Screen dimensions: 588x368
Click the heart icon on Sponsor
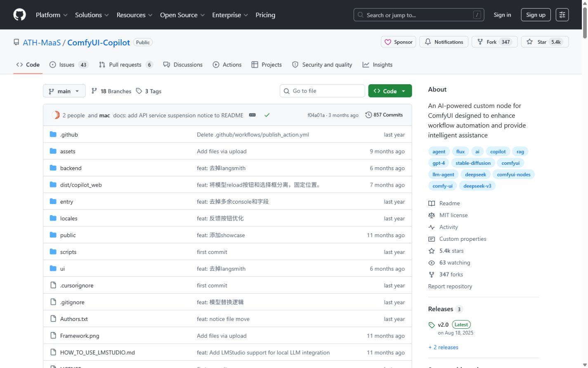[388, 42]
